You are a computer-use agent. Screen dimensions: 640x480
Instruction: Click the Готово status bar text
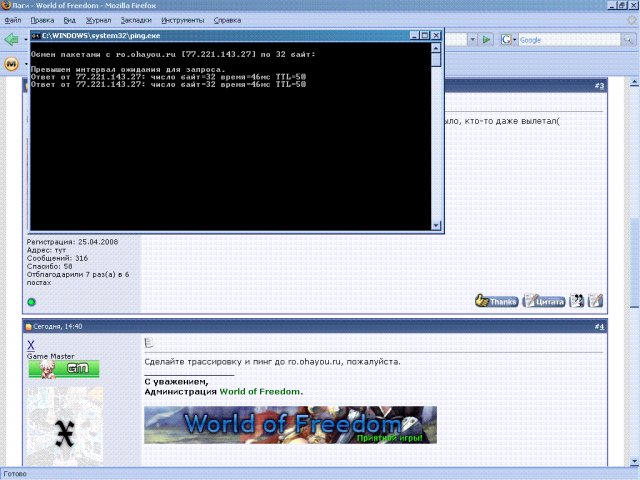[15, 474]
